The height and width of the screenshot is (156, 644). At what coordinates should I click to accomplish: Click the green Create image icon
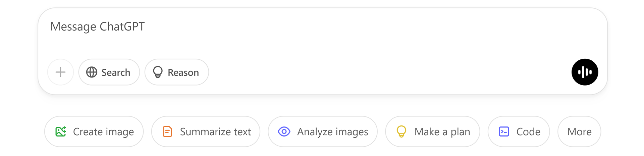click(x=61, y=132)
